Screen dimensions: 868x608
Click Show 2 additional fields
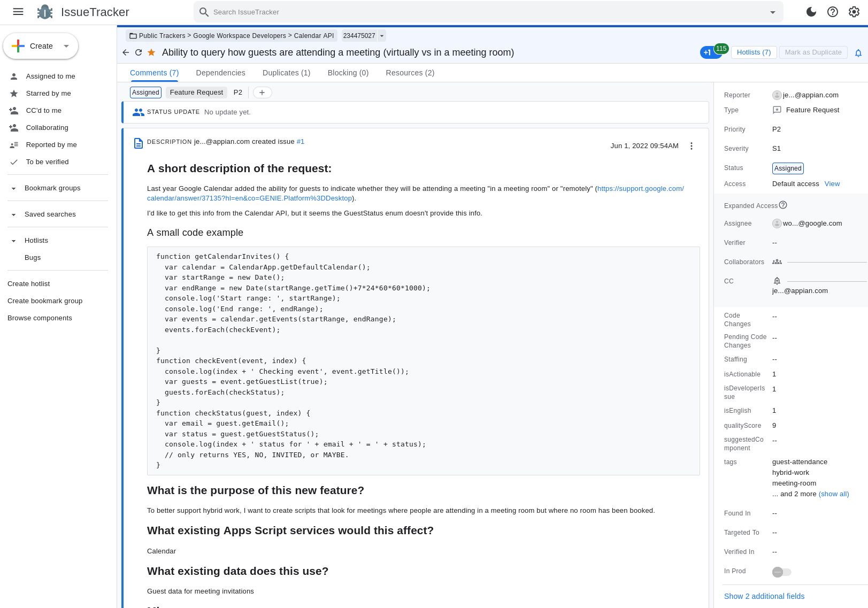pyautogui.click(x=764, y=596)
